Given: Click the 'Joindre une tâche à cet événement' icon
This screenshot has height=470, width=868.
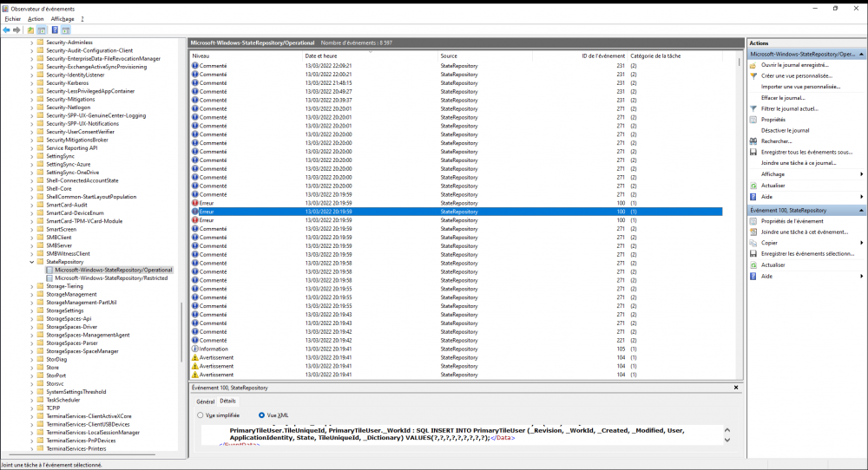Looking at the screenshot, I should tap(753, 232).
